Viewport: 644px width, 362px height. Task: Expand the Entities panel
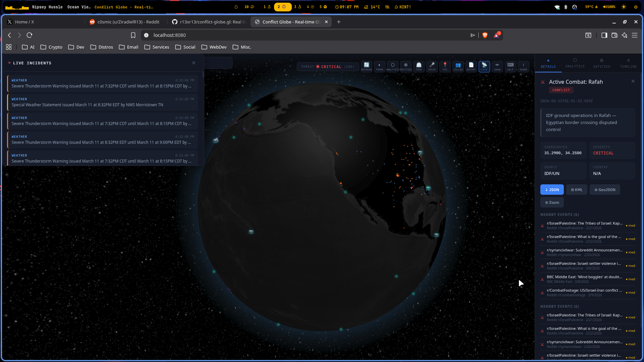coord(601,64)
